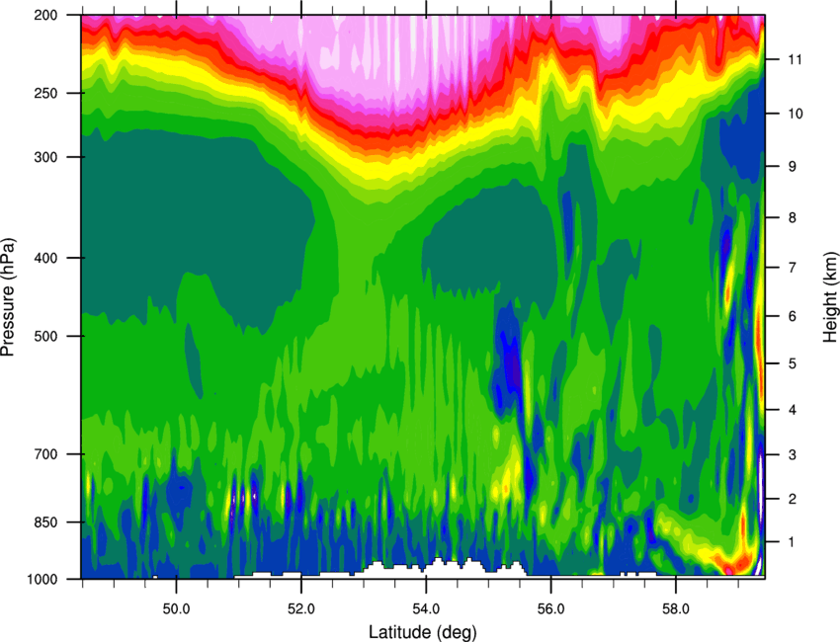Pick height tick label 9
The width and height of the screenshot is (840, 642).
tap(792, 166)
